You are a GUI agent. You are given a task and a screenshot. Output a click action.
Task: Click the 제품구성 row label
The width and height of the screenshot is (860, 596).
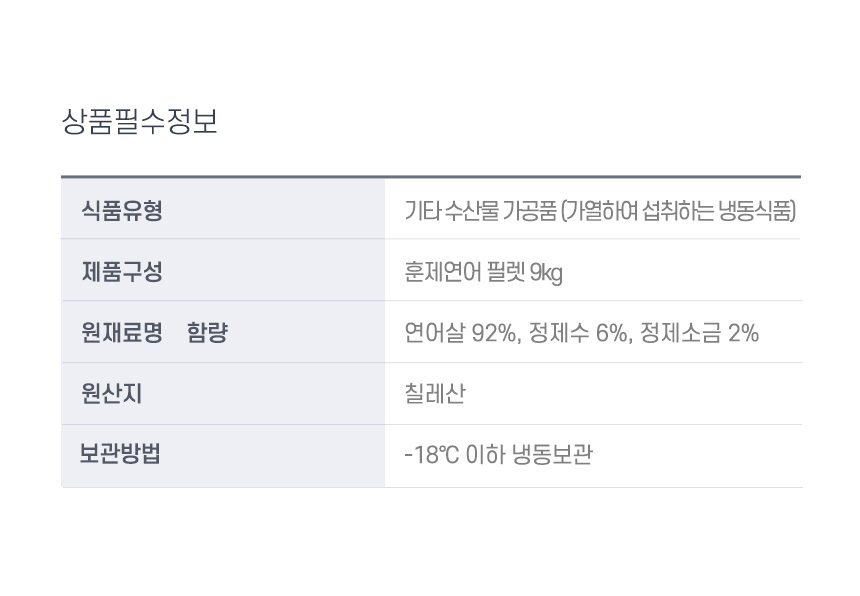[122, 271]
